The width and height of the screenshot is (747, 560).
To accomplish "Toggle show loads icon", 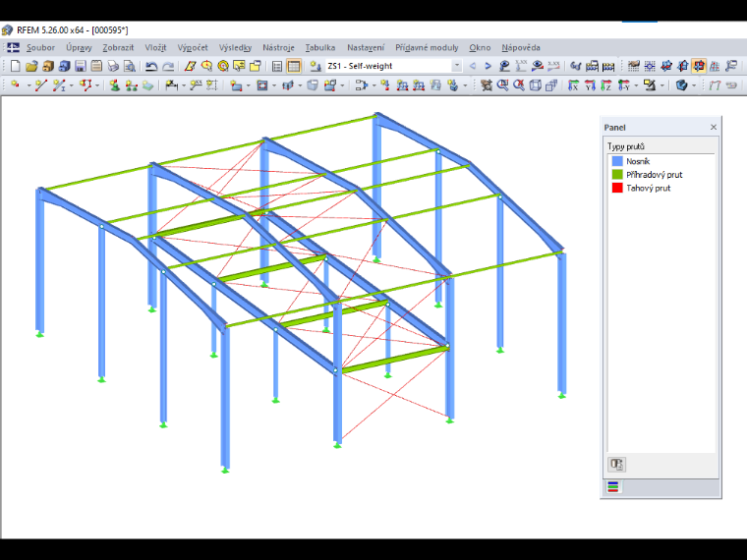I will 504,66.
